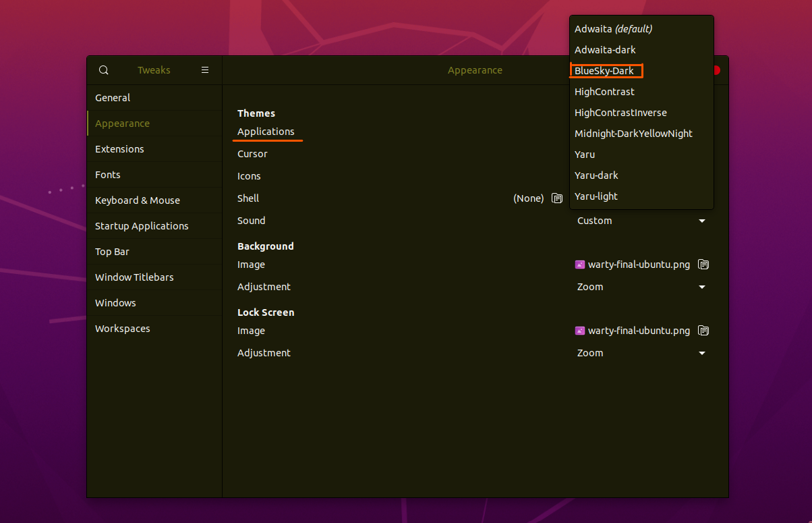Click the Themes section heading

256,113
